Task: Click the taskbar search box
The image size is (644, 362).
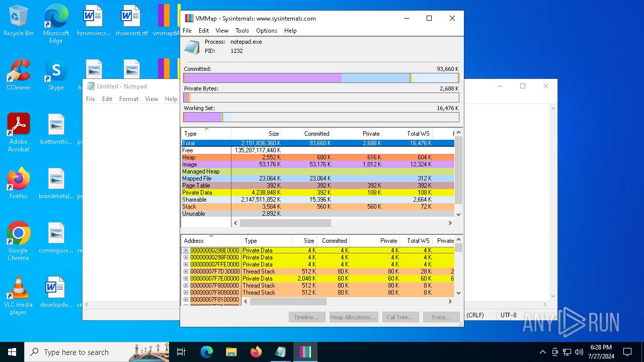Action: click(97, 352)
